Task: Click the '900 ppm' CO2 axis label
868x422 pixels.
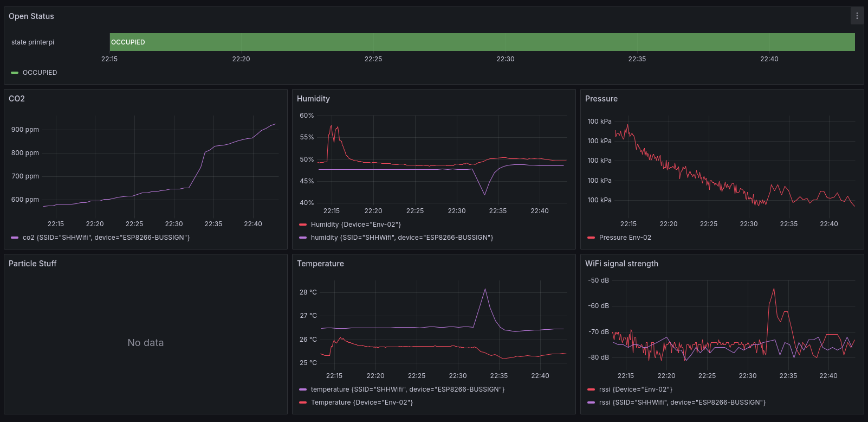Action: (x=25, y=130)
